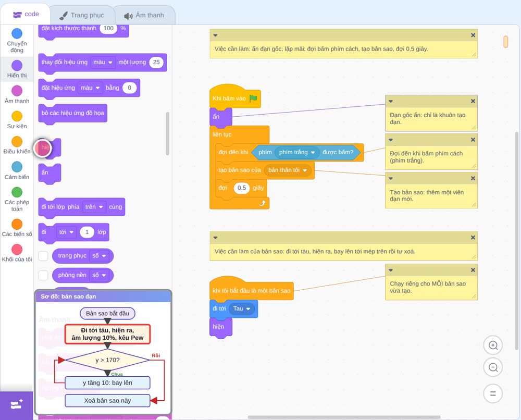The height and width of the screenshot is (420, 521).
Task: Click the zoom out magnifier icon
Action: (493, 367)
